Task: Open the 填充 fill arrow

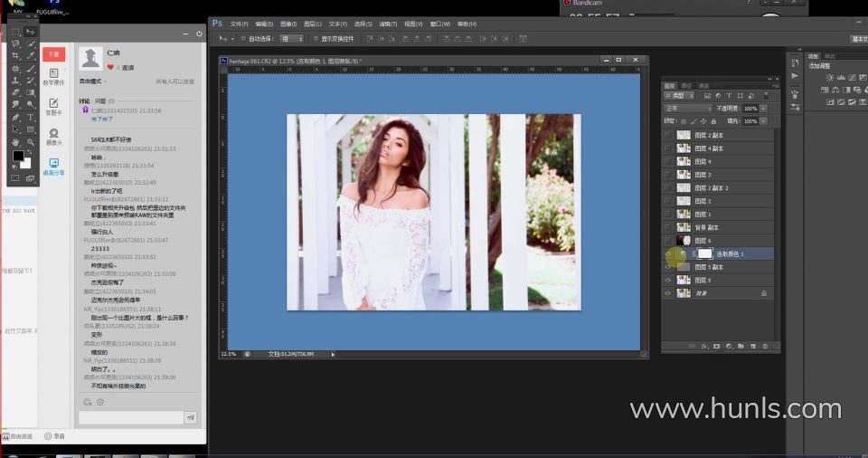Action: (x=764, y=121)
